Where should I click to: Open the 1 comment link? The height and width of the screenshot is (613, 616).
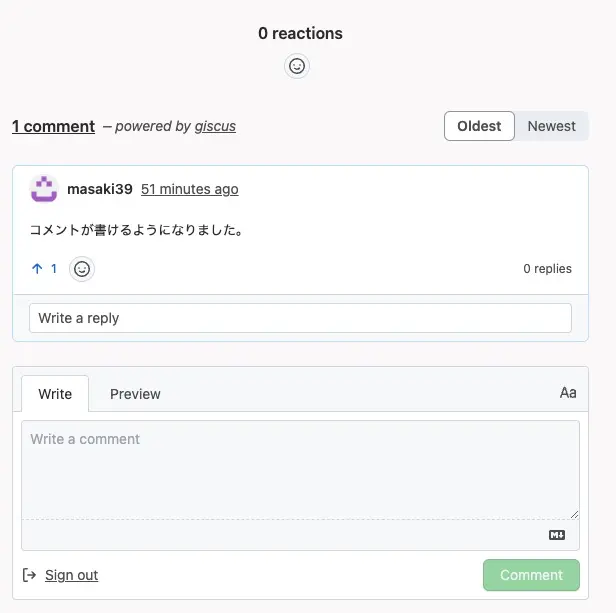[x=53, y=126]
